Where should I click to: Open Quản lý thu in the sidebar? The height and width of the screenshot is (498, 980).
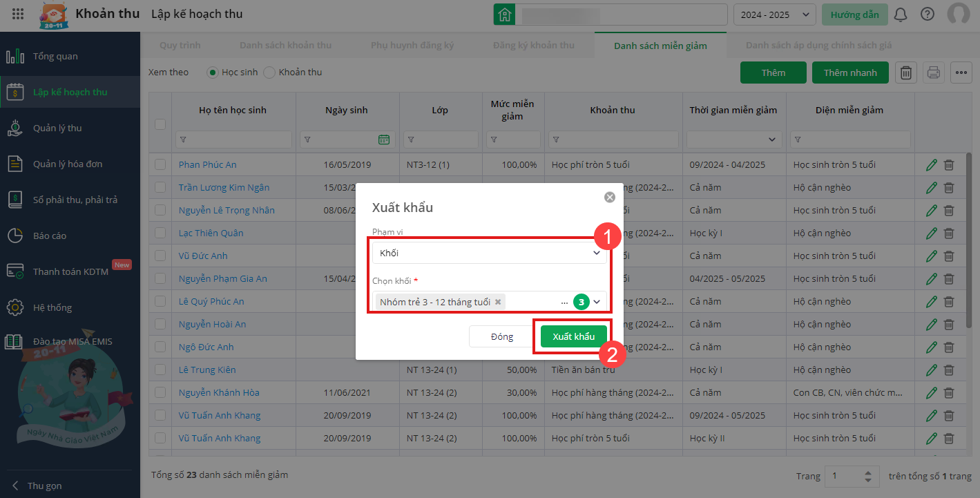coord(70,128)
